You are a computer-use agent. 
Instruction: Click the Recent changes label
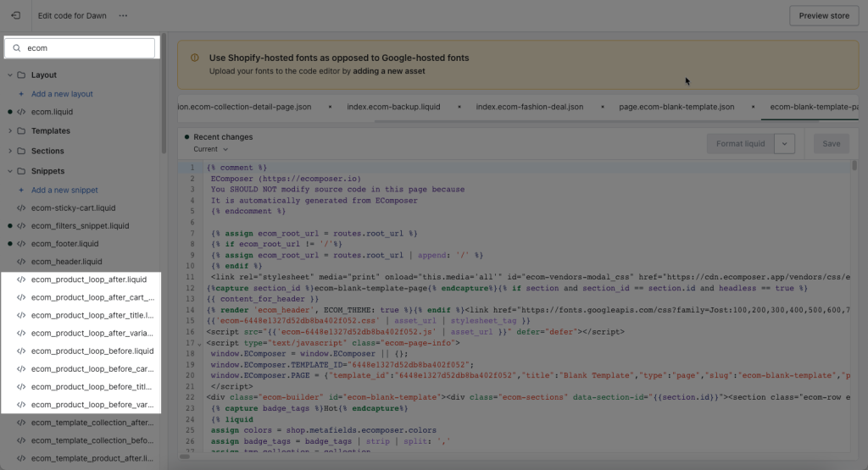(223, 137)
